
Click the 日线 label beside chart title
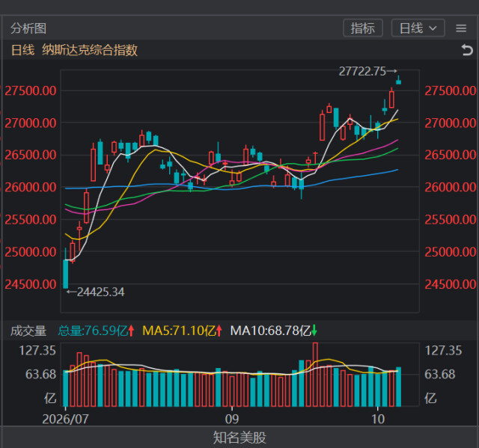[x=23, y=50]
